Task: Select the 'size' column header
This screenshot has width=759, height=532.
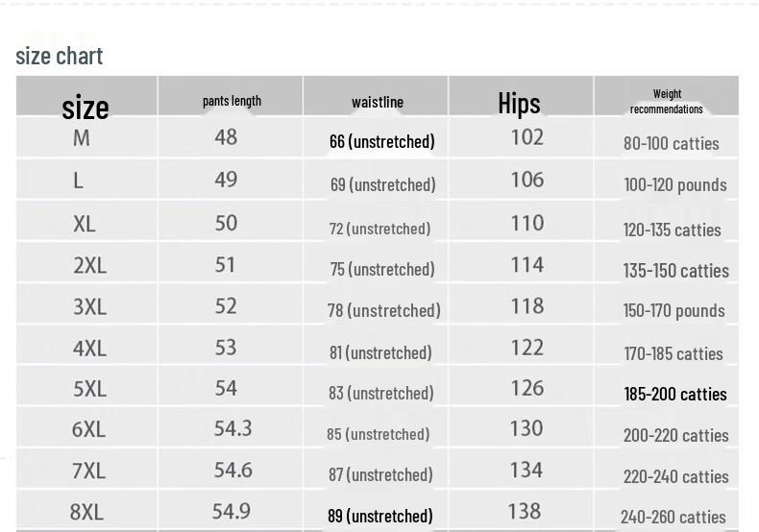Action: 86,107
